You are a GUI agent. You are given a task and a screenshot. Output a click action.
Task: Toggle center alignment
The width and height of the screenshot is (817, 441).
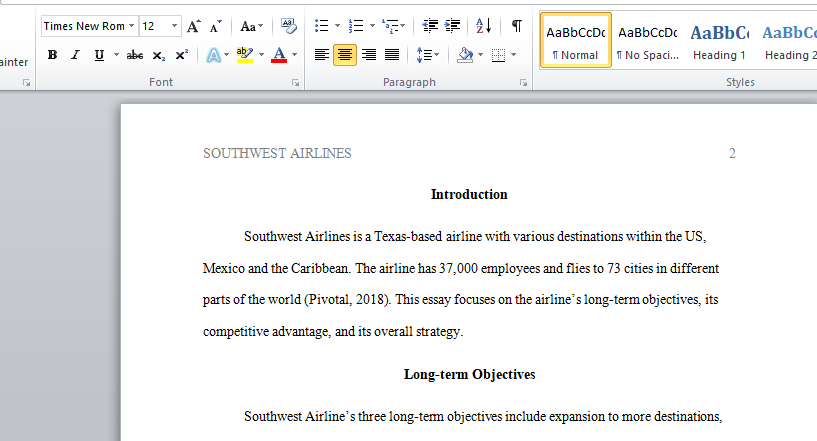(x=345, y=55)
